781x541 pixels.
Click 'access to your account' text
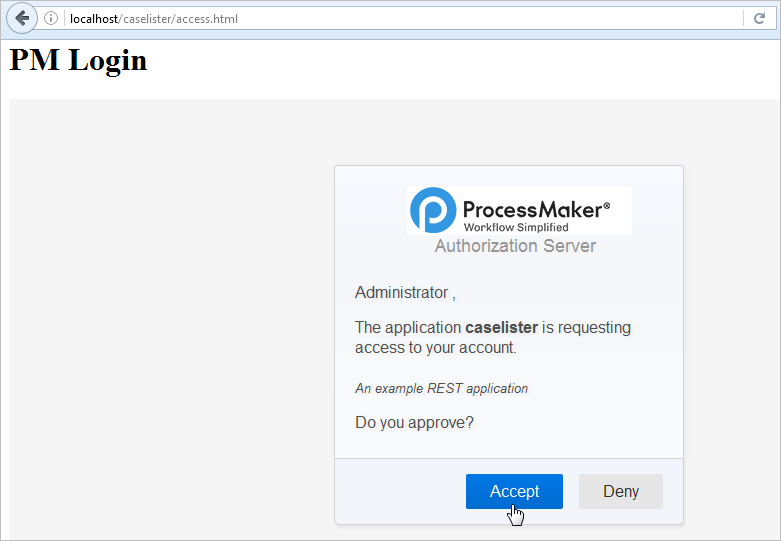[x=435, y=348]
